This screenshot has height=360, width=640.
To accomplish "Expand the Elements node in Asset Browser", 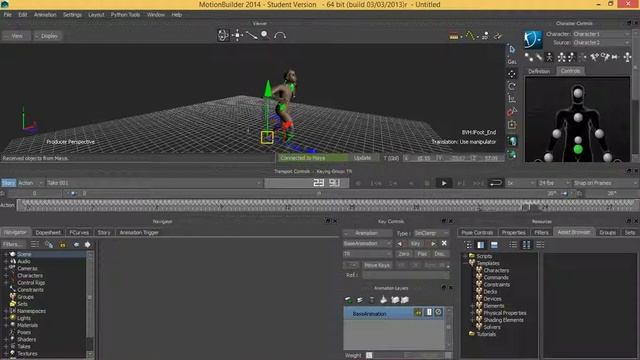I will [472, 306].
